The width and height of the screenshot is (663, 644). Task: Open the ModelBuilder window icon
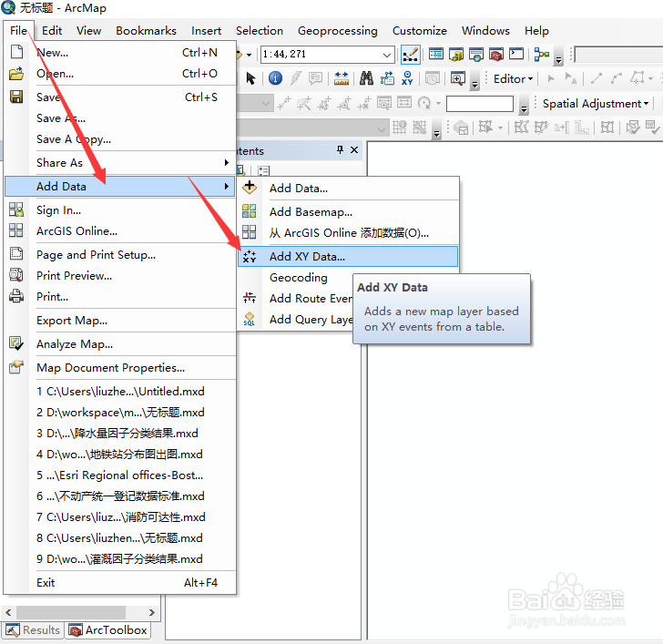(542, 54)
